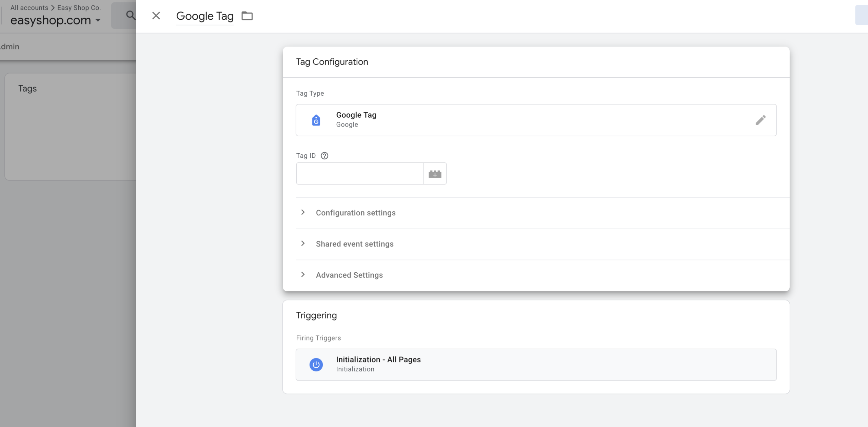Click the Triggering section heading

[316, 315]
